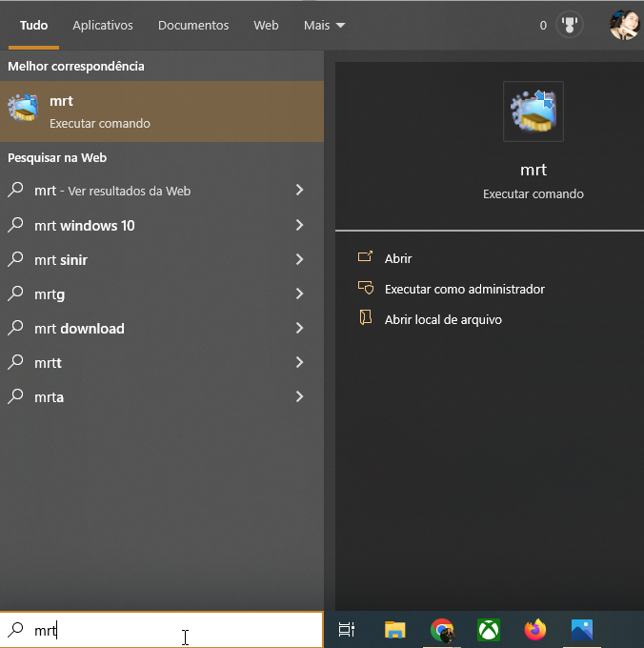Expand arrow for mrtt suggestion
Image resolution: width=644 pixels, height=648 pixels.
[299, 362]
